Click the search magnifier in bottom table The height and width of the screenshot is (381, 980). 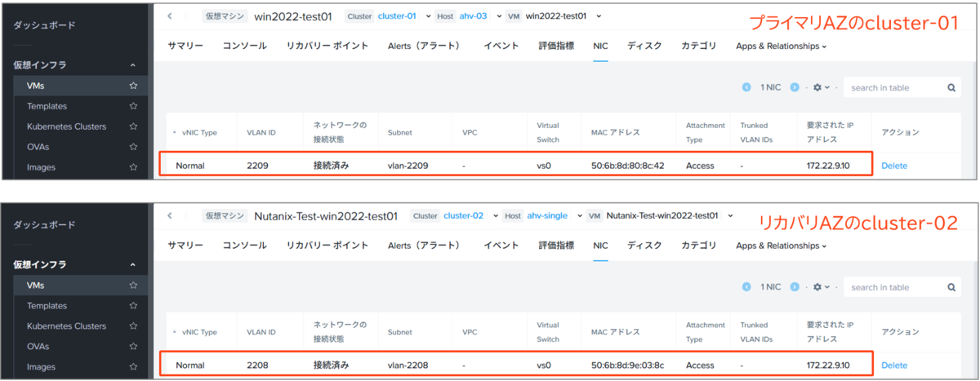(951, 287)
